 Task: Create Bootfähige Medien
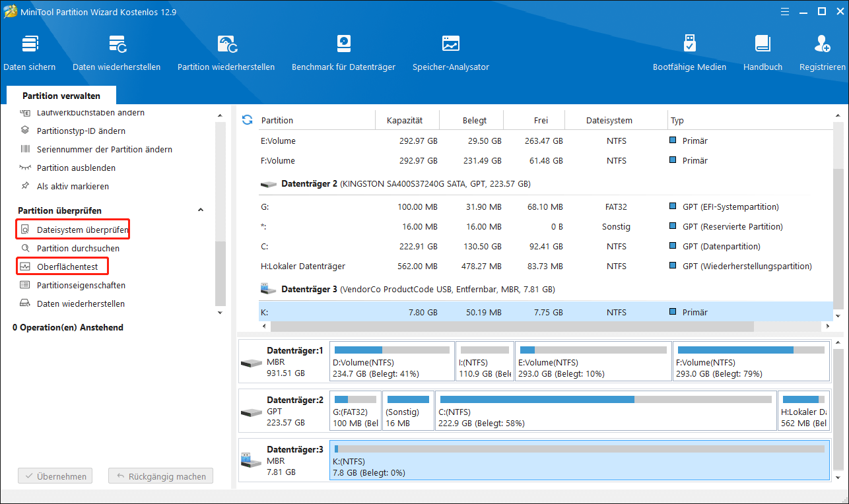click(689, 53)
